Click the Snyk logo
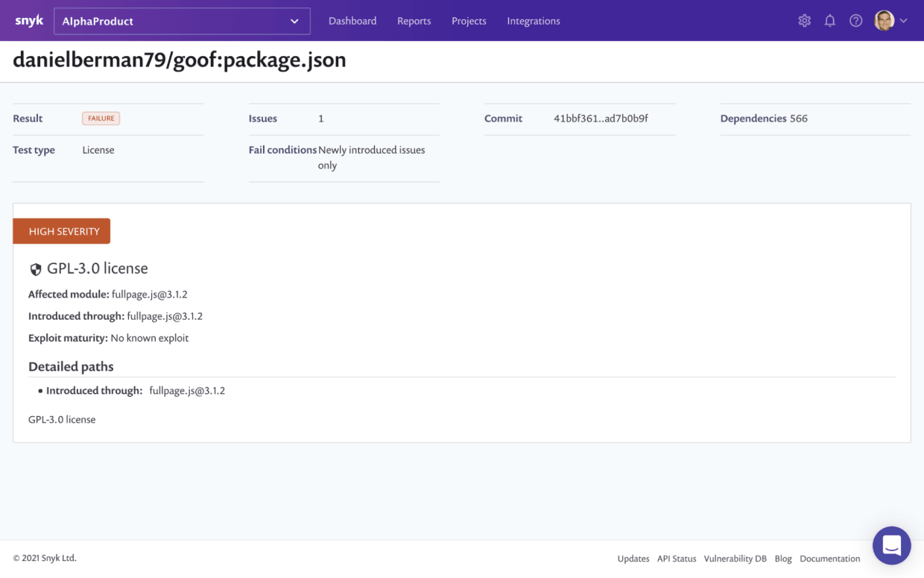The image size is (924, 578). click(x=29, y=21)
